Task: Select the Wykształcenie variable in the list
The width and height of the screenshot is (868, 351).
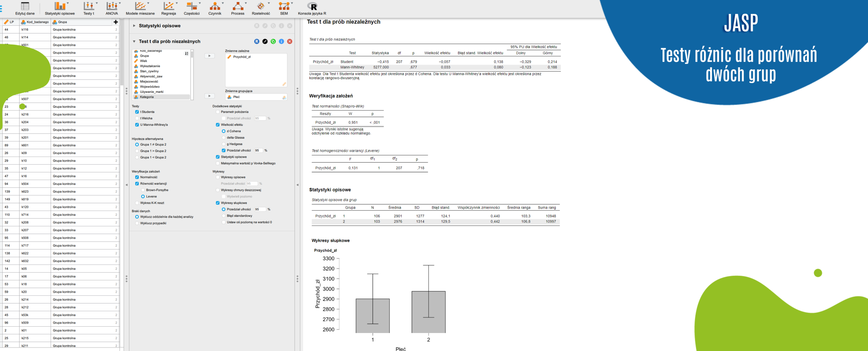Action: coord(150,66)
